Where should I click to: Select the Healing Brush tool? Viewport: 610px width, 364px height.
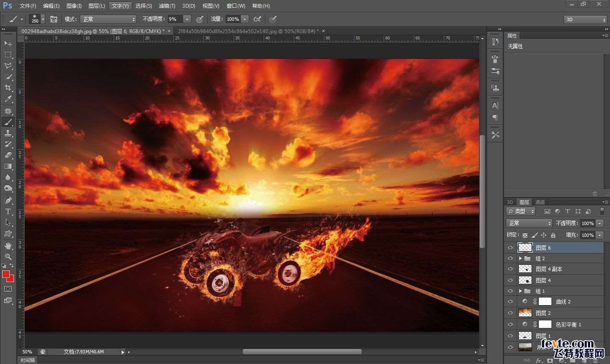point(8,111)
